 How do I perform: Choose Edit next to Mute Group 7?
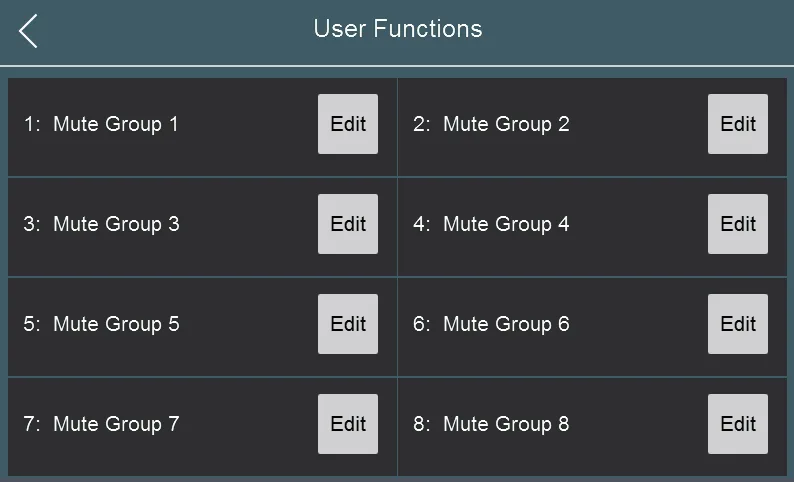pyautogui.click(x=348, y=424)
